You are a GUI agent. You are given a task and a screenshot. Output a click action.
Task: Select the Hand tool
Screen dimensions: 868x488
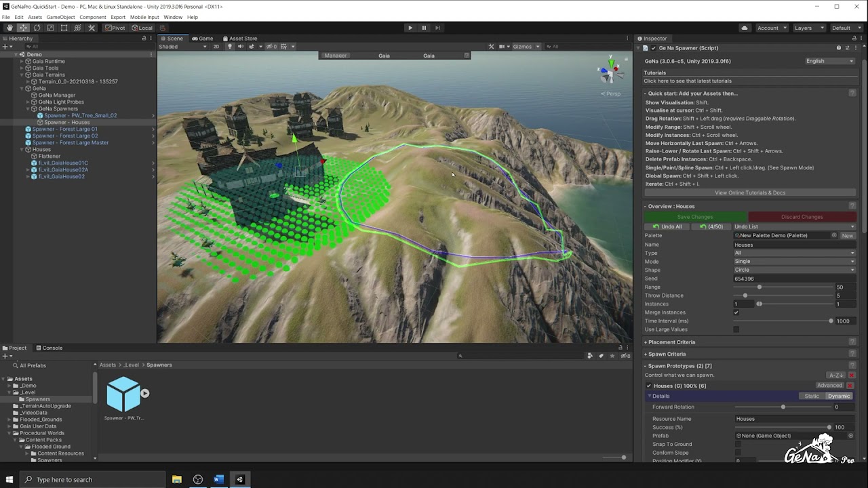point(9,28)
